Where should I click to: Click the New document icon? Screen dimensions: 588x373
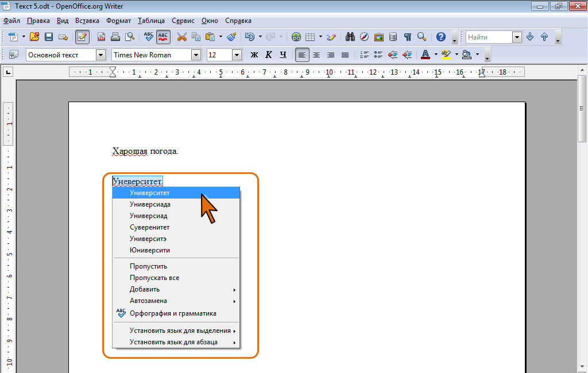(x=13, y=37)
